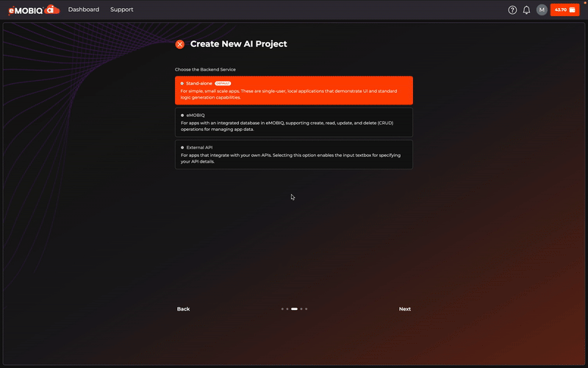This screenshot has height=368, width=588.
Task: Jump to the second wizard step dot
Action: (287, 308)
